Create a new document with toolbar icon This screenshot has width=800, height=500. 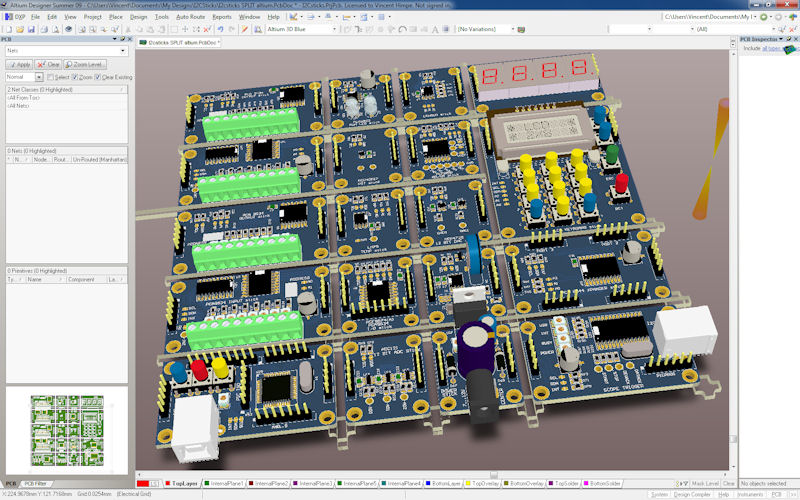click(x=9, y=30)
